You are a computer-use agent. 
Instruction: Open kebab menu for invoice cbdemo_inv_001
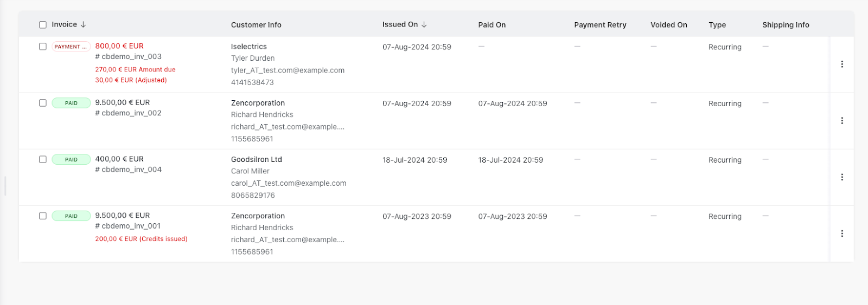pos(842,233)
